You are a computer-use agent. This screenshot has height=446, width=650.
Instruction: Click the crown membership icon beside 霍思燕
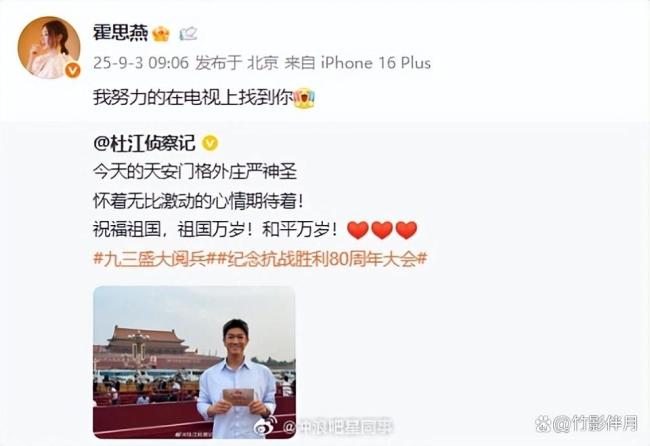[x=161, y=34]
